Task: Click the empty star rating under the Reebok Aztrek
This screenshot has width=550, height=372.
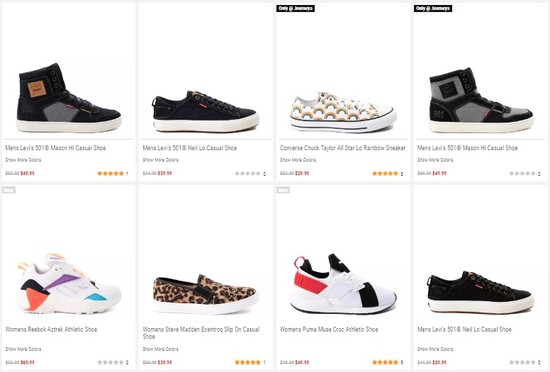Action: coord(110,362)
